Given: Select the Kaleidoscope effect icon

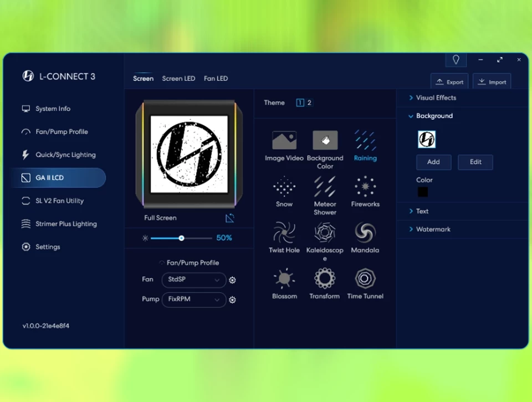Looking at the screenshot, I should [x=325, y=232].
